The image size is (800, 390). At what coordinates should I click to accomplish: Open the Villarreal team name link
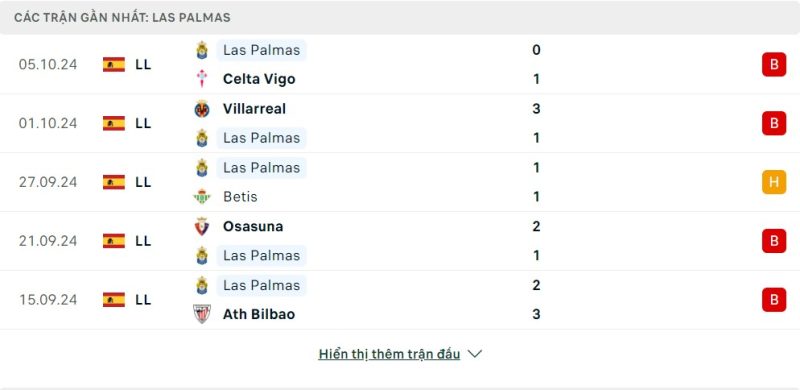tap(254, 109)
